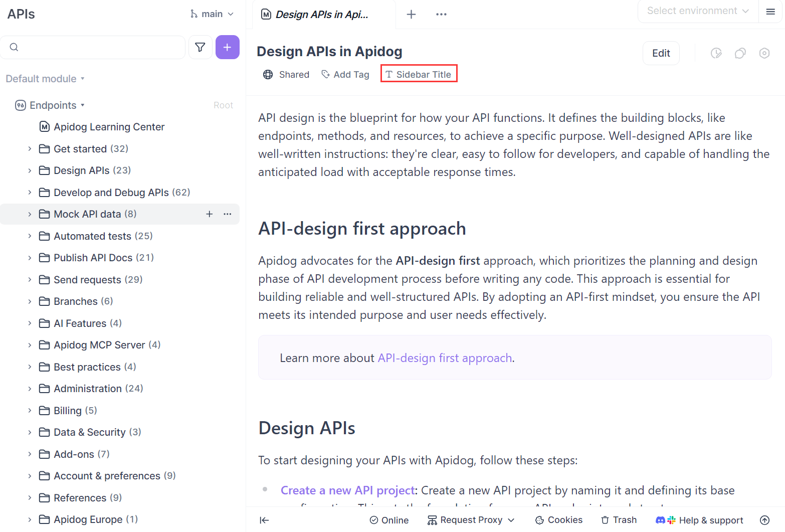
Task: Open Mock API data more options
Action: coord(228,214)
